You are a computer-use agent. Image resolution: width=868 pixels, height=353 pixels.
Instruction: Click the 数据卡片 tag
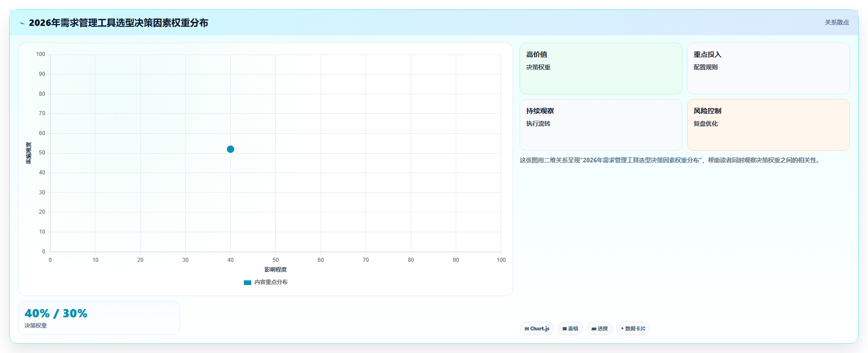tap(633, 328)
